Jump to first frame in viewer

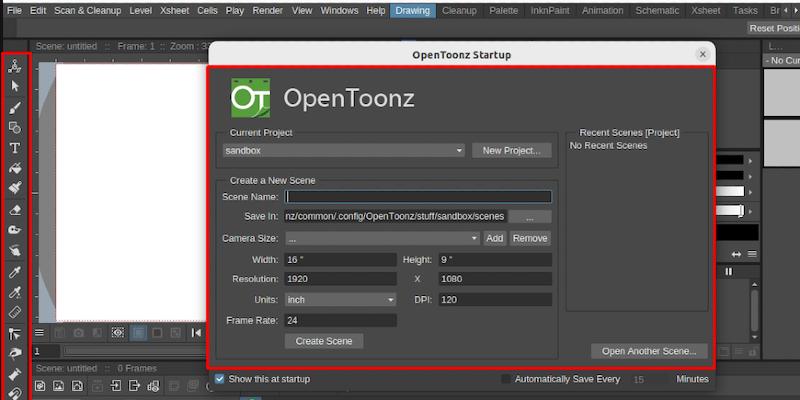(196, 333)
